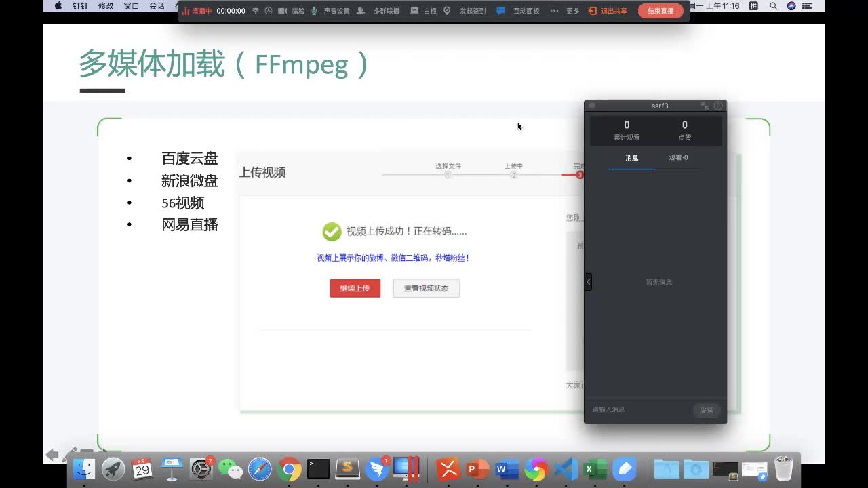The image size is (868, 488).
Task: Click the red 结束直播 button
Action: tap(660, 11)
